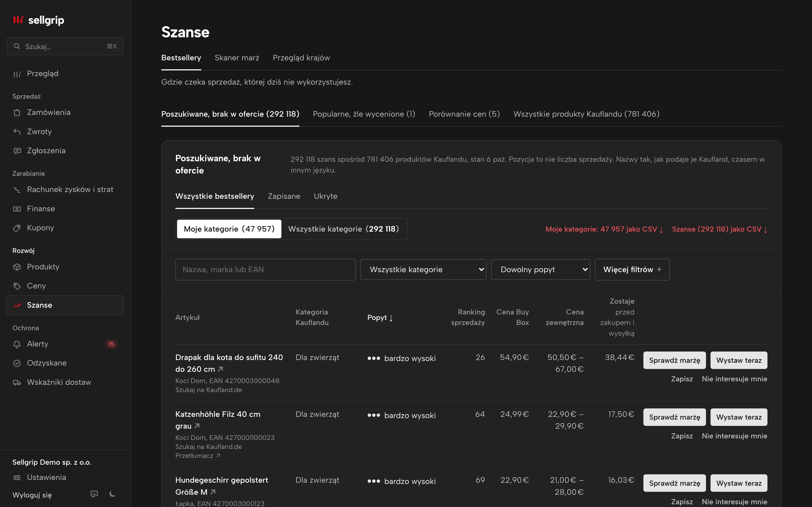
Task: Open the feedback chat icon
Action: 94,494
